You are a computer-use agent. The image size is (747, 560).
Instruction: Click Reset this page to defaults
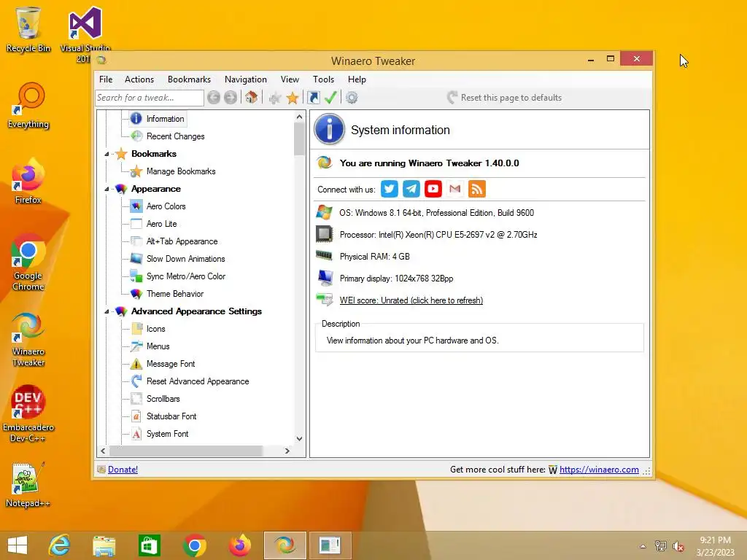(505, 98)
